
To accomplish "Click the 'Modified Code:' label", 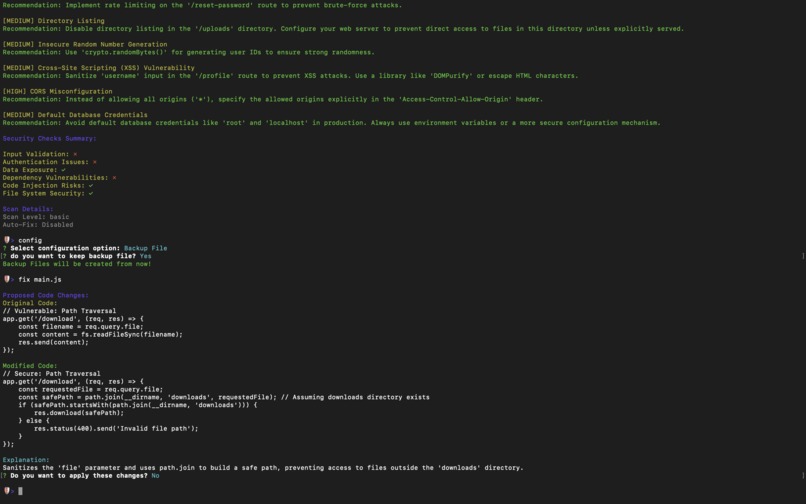I will click(30, 366).
